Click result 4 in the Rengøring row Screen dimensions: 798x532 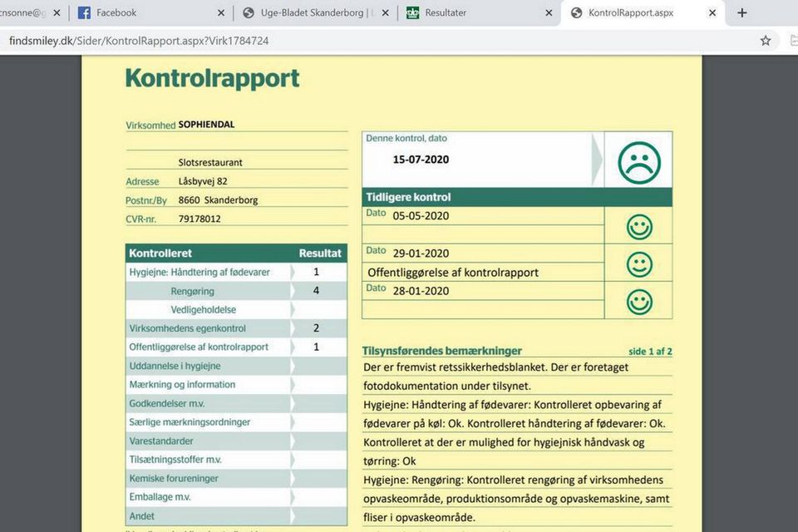tap(316, 291)
